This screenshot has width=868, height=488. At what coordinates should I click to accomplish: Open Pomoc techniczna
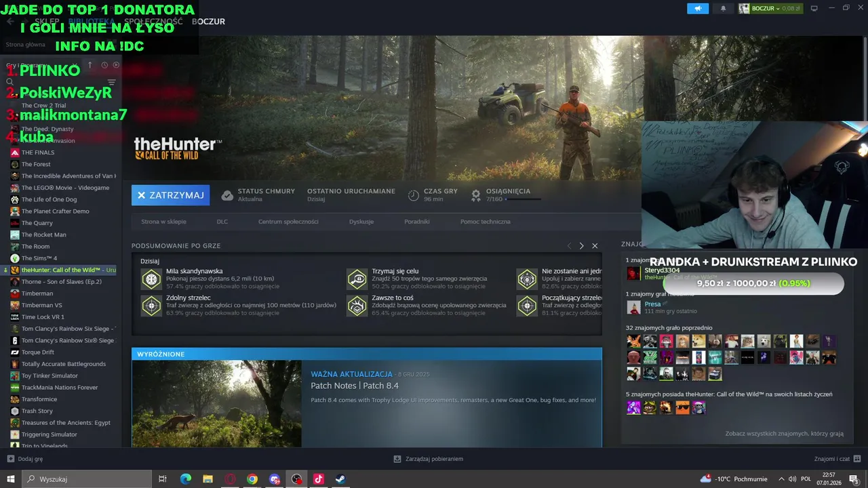[x=486, y=222]
